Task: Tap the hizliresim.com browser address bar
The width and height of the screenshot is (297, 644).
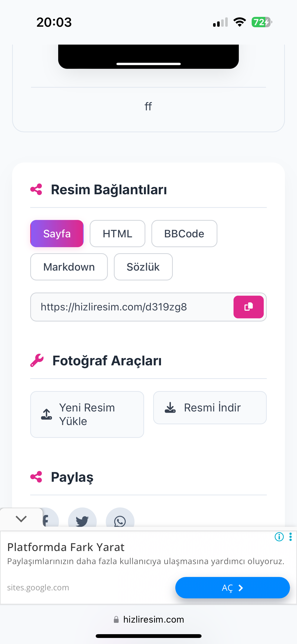Action: click(149, 619)
